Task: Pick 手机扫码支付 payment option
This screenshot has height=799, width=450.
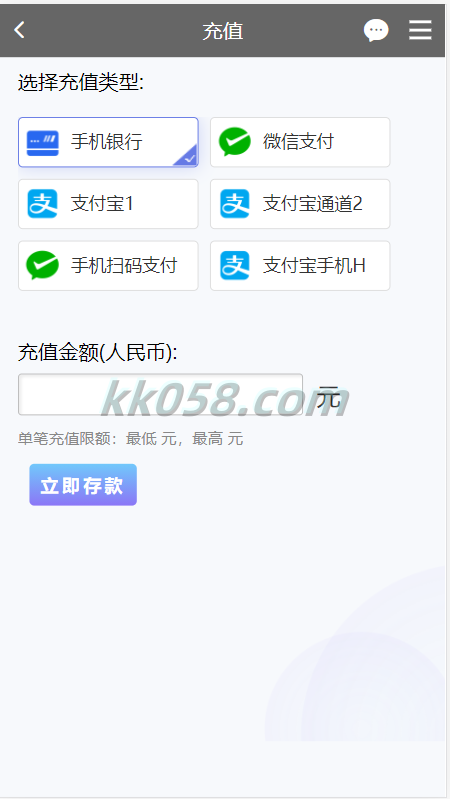Action: point(108,265)
